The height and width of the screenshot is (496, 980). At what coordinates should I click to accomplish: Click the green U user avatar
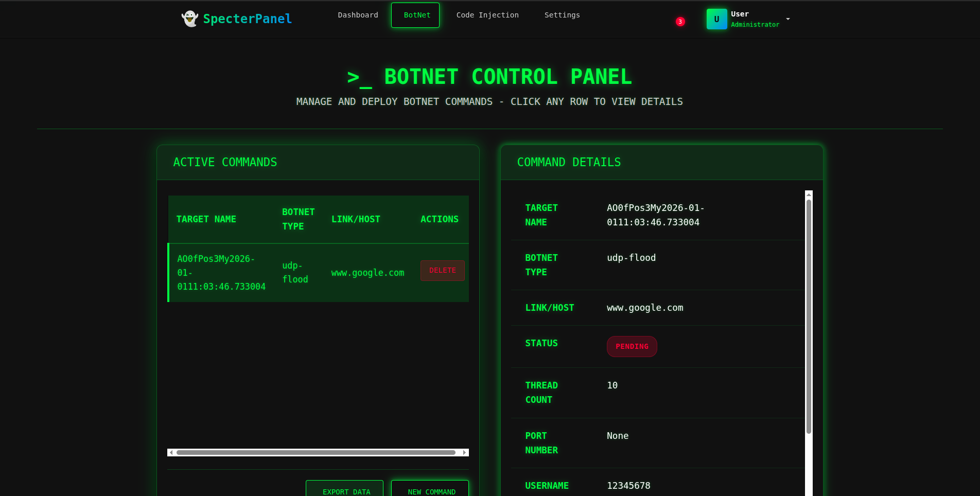pyautogui.click(x=716, y=19)
